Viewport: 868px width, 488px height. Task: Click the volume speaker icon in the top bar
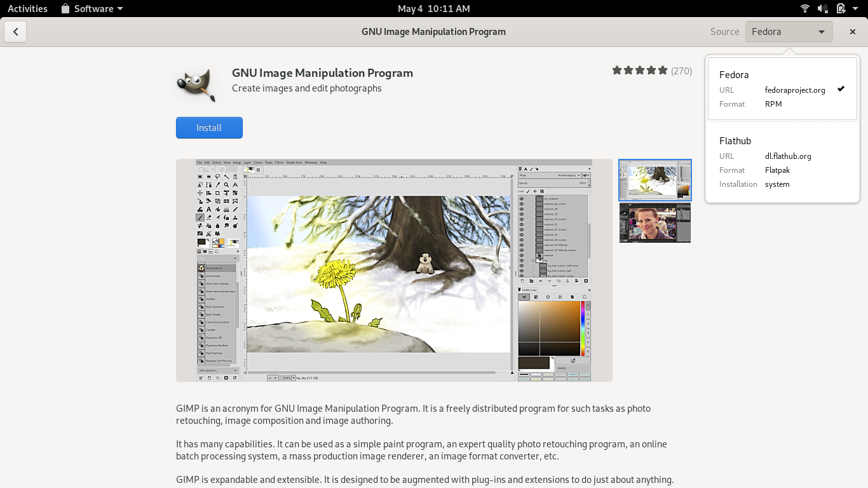pyautogui.click(x=822, y=9)
